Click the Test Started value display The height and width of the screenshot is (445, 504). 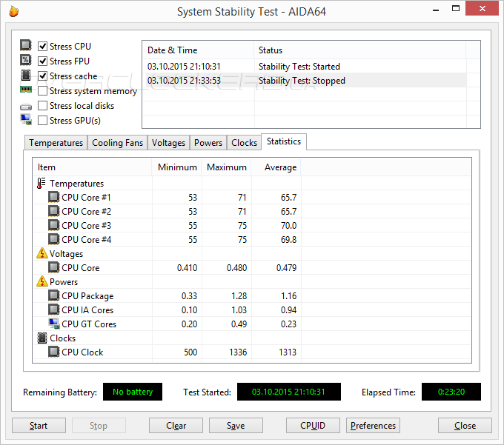click(x=288, y=392)
